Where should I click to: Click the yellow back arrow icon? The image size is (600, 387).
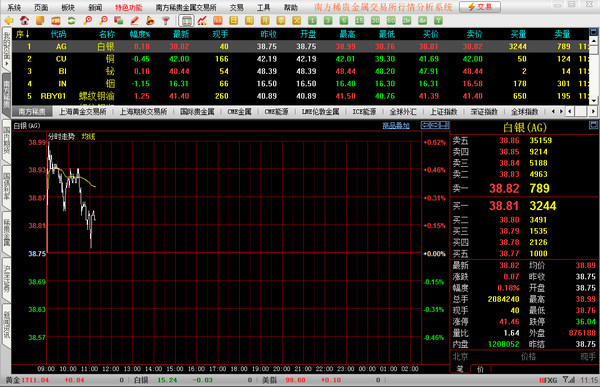[x=8, y=21]
